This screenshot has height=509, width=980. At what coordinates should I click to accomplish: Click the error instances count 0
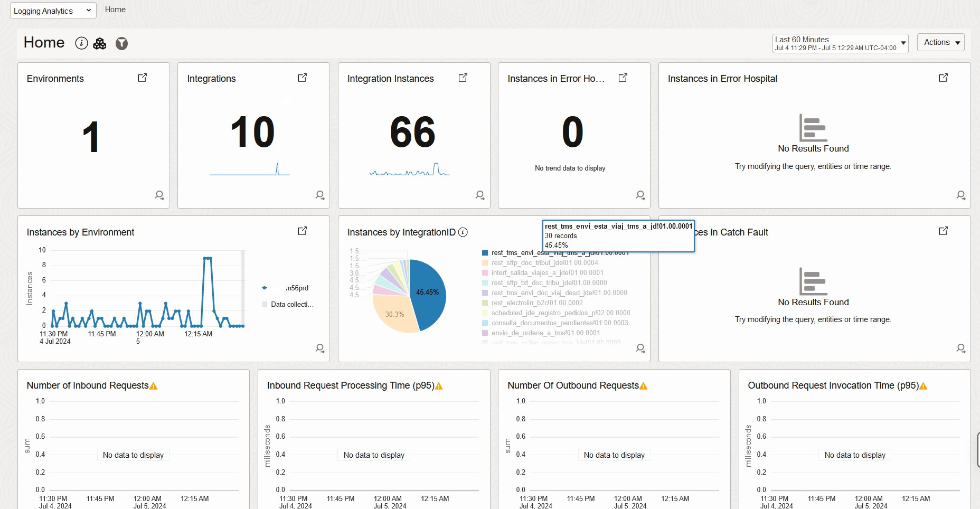tap(573, 132)
